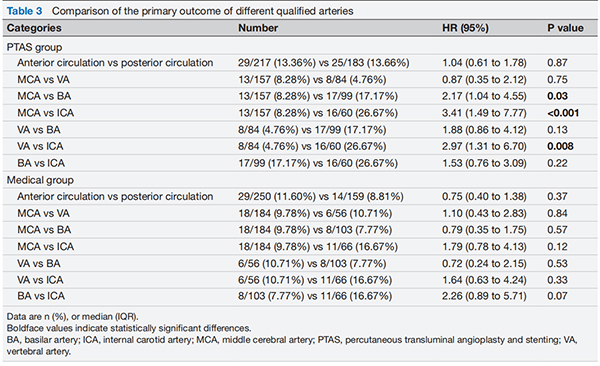Select the Medical group section row
This screenshot has height=366, width=600.
coord(300,180)
